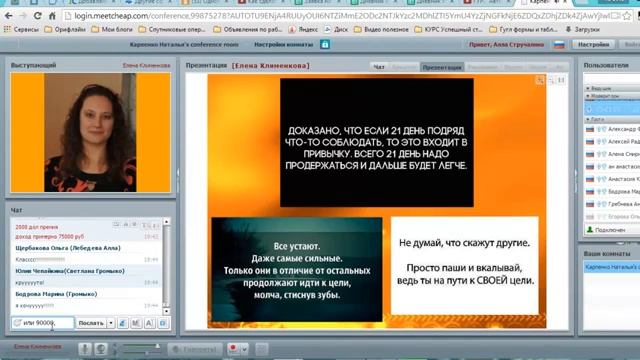Viewport: 640px width, 360px height.
Task: Go back with the browser back arrow
Action: pyautogui.click(x=9, y=16)
